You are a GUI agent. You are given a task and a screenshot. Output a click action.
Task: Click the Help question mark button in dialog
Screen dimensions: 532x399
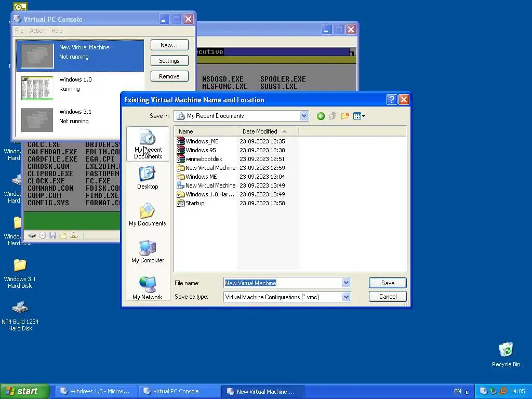click(x=392, y=99)
